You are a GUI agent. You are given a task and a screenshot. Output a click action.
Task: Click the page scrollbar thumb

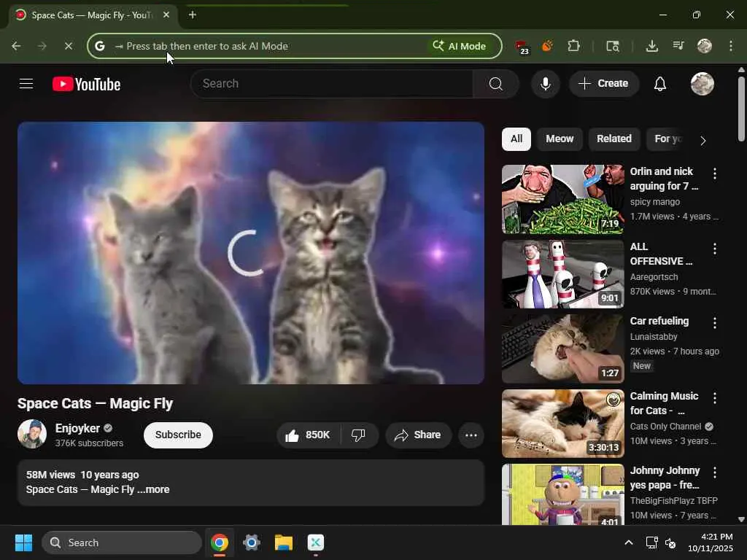point(741,109)
